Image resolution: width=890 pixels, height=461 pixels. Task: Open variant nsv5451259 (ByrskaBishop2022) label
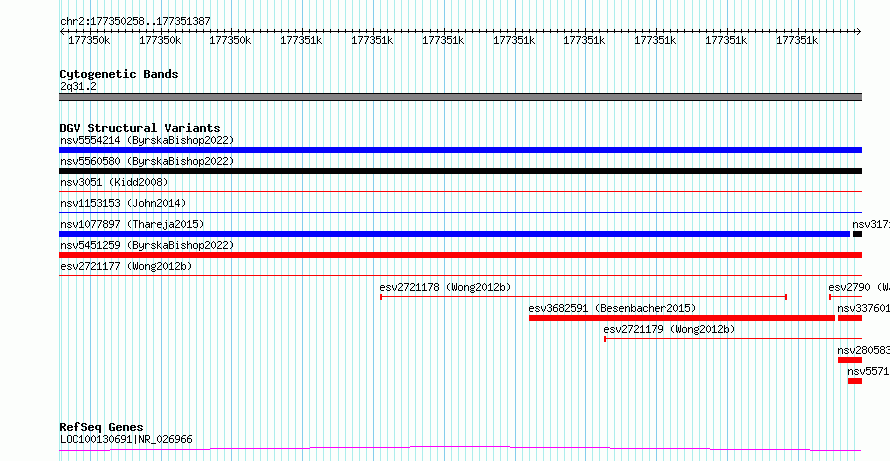147,245
